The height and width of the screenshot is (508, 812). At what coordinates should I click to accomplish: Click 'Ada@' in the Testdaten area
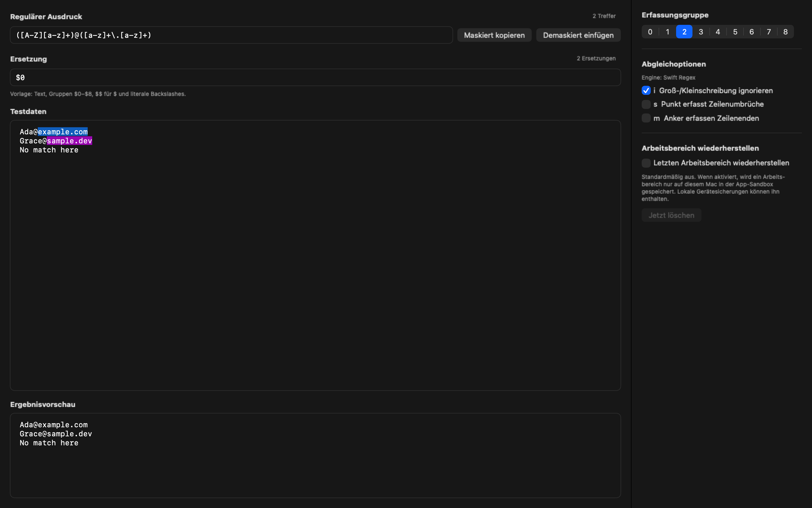coord(29,132)
